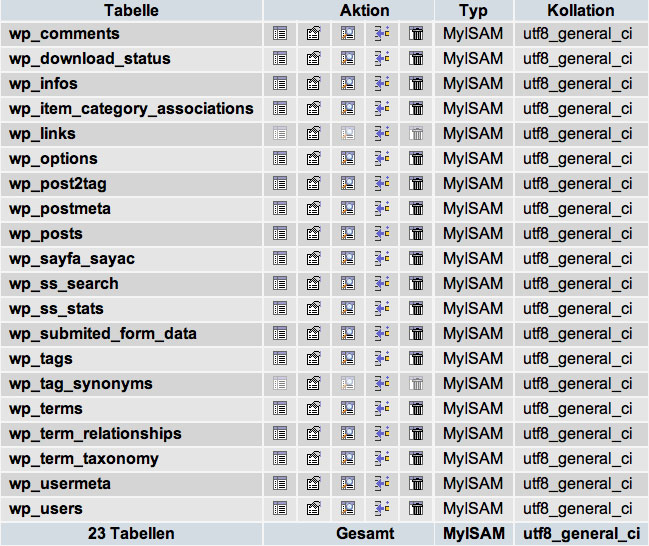Select the Aktion column header

pos(349,10)
